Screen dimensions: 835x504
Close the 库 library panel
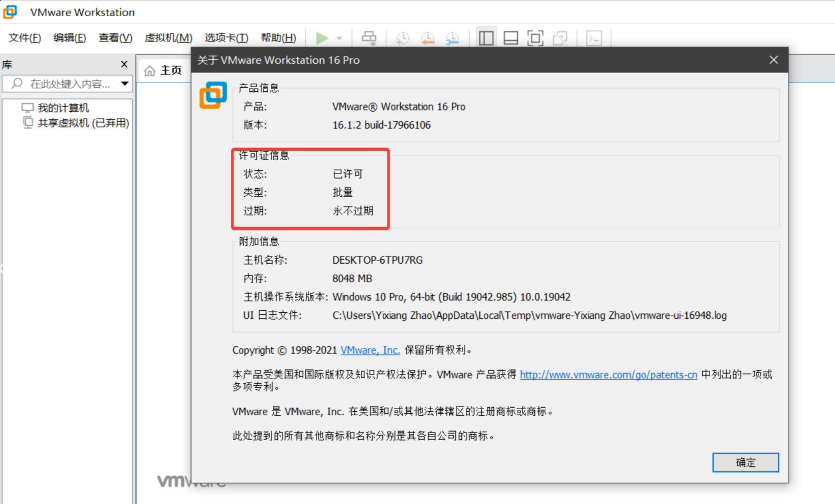pos(124,64)
